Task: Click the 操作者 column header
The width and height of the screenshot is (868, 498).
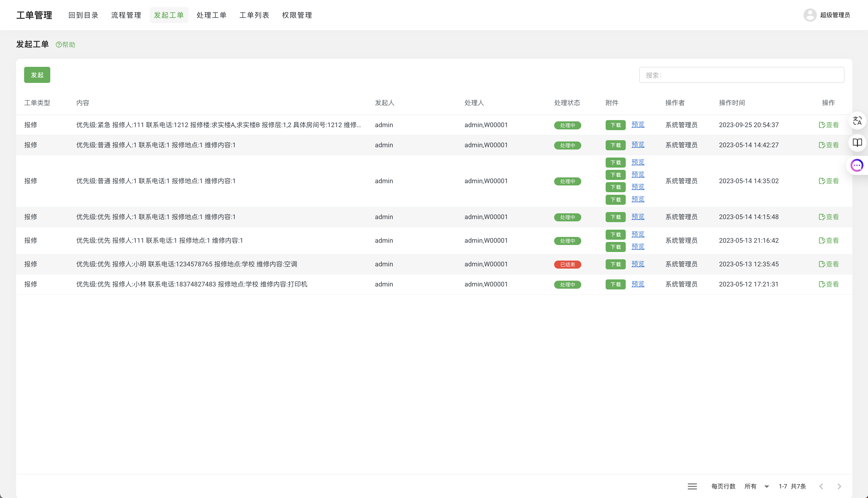Action: (x=675, y=103)
